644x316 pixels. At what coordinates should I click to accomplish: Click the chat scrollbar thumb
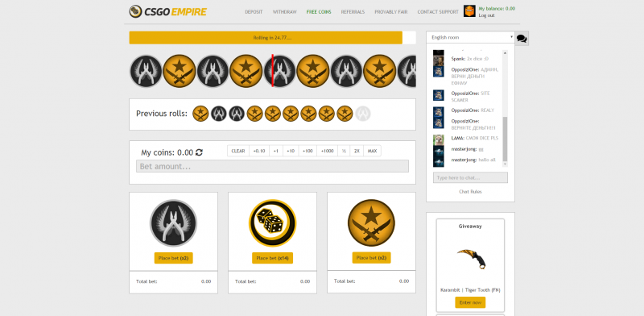[506, 139]
